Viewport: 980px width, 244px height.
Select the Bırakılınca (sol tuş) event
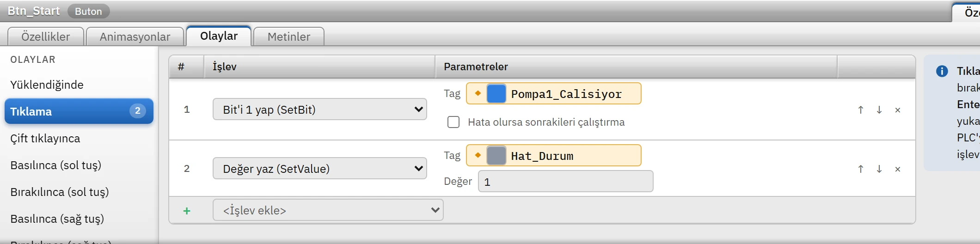(x=79, y=192)
